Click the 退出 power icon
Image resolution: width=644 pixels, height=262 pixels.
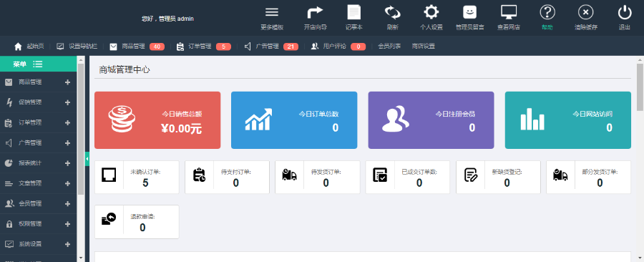pyautogui.click(x=625, y=12)
